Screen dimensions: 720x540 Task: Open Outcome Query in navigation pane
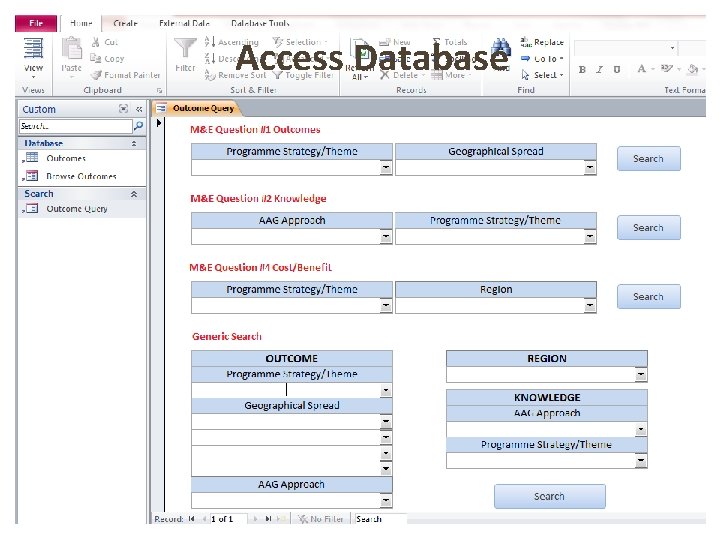point(76,208)
